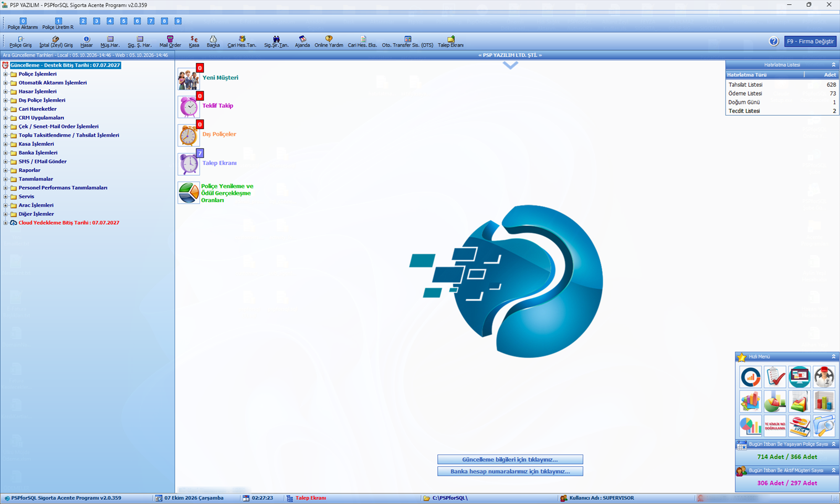Select numbered tab 9

pyautogui.click(x=178, y=21)
